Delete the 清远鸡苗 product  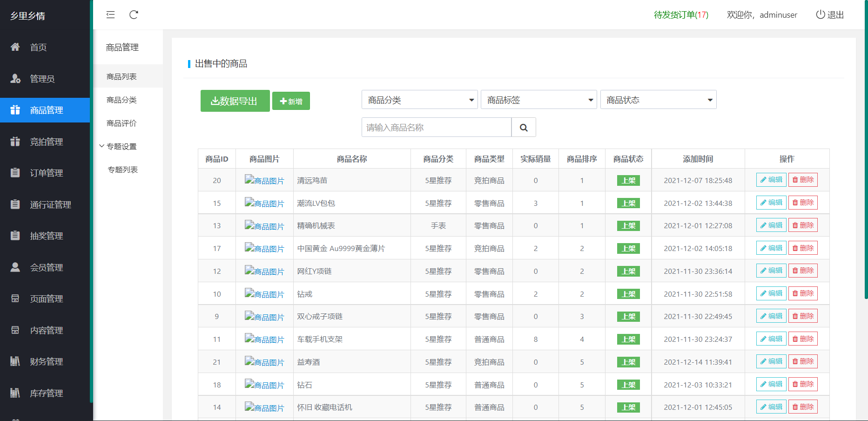(803, 180)
